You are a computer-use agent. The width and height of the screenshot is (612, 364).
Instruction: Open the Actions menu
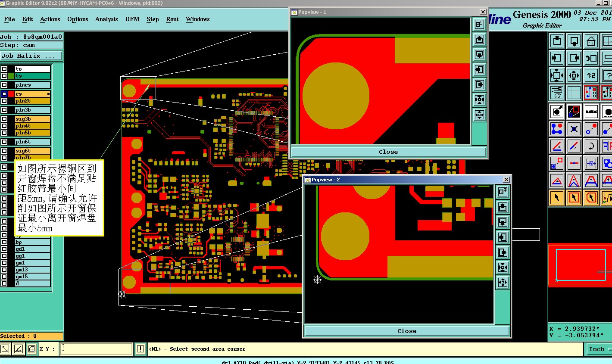(x=50, y=19)
